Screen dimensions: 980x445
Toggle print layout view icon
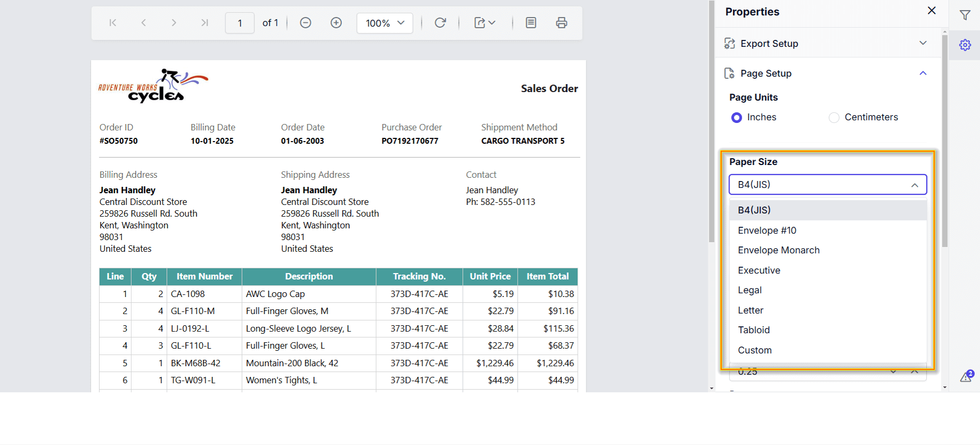click(531, 23)
